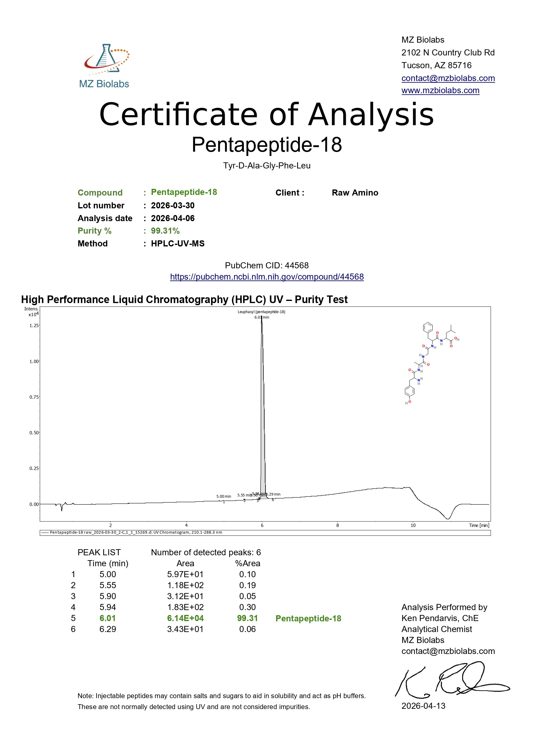Click the 6.29 min peak annotation
This screenshot has height=756, width=534.
pyautogui.click(x=273, y=494)
